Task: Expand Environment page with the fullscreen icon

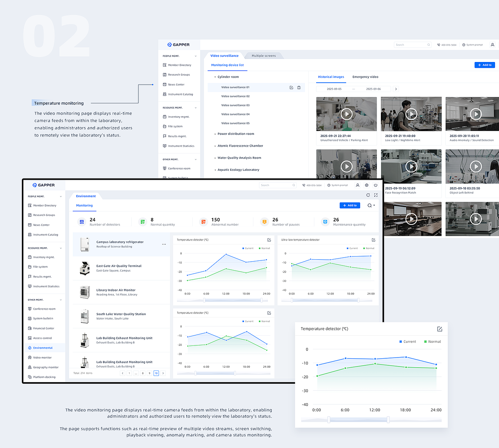Action: 376,195
